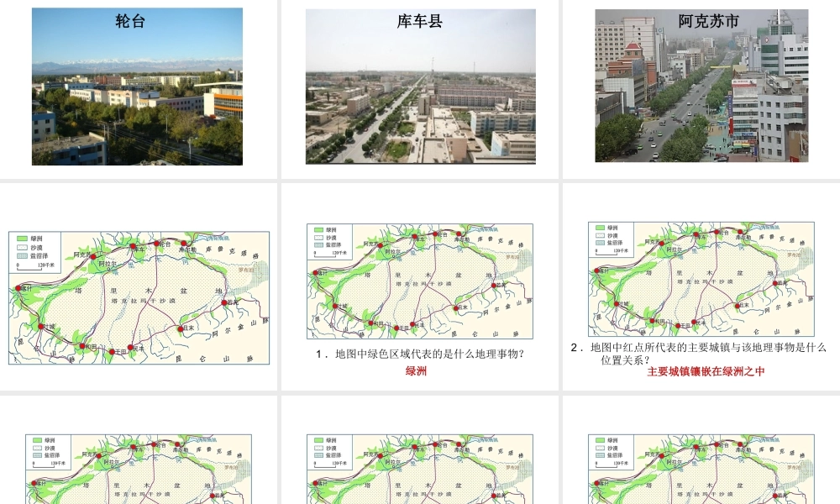
Task: Click the 轮台 slide title
Action: 130,22
